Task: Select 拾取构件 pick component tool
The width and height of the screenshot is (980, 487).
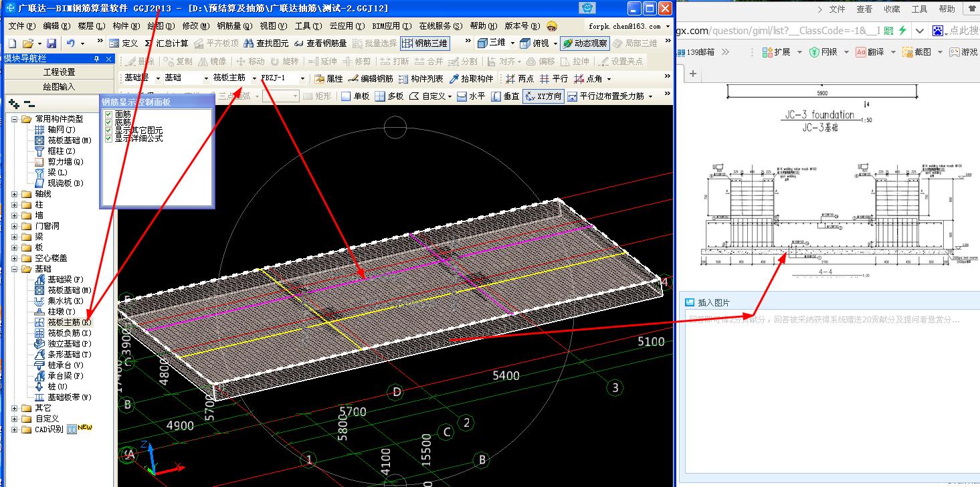Action: (x=471, y=78)
